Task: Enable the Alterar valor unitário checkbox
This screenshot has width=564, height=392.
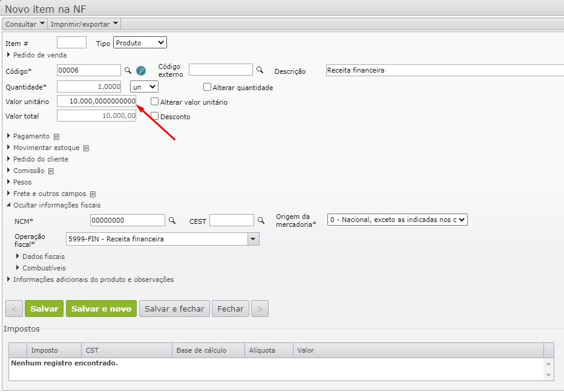Action: [x=155, y=102]
